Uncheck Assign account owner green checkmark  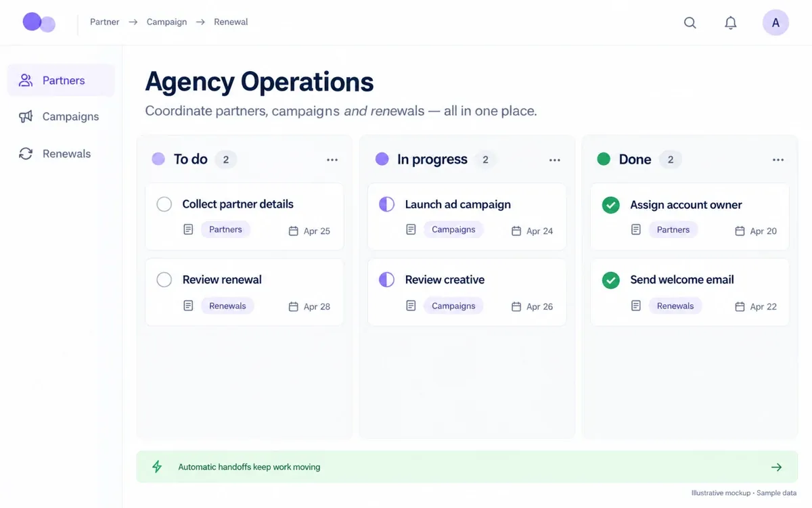click(611, 205)
